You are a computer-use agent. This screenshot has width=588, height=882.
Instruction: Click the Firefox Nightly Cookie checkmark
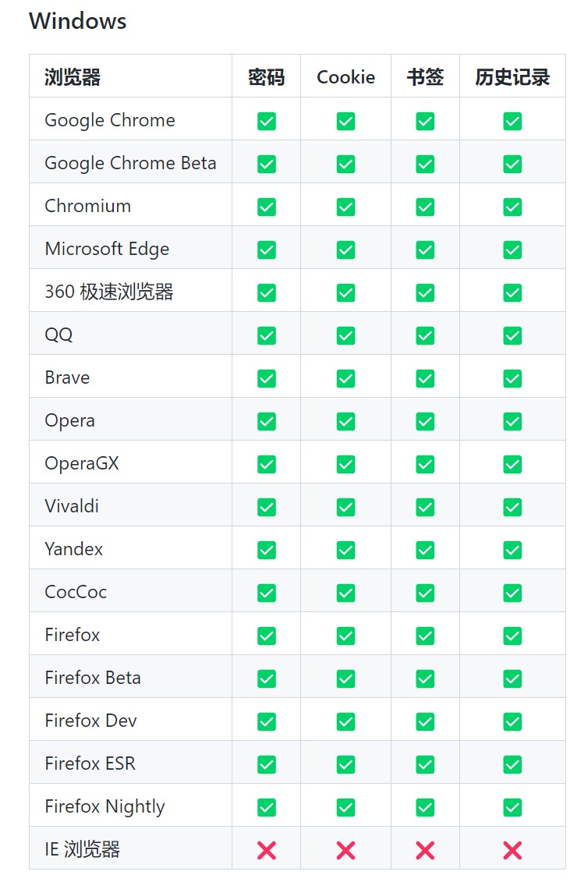(x=345, y=807)
